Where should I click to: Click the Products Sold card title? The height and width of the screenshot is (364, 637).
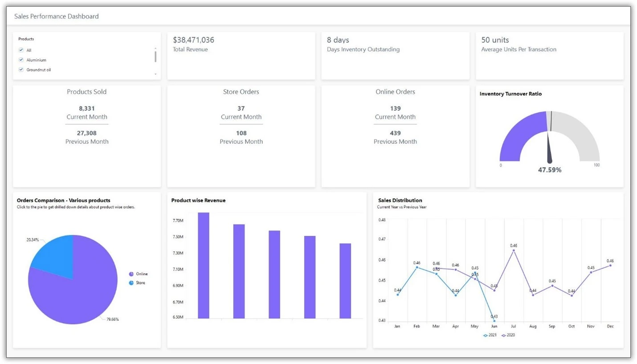pos(87,92)
